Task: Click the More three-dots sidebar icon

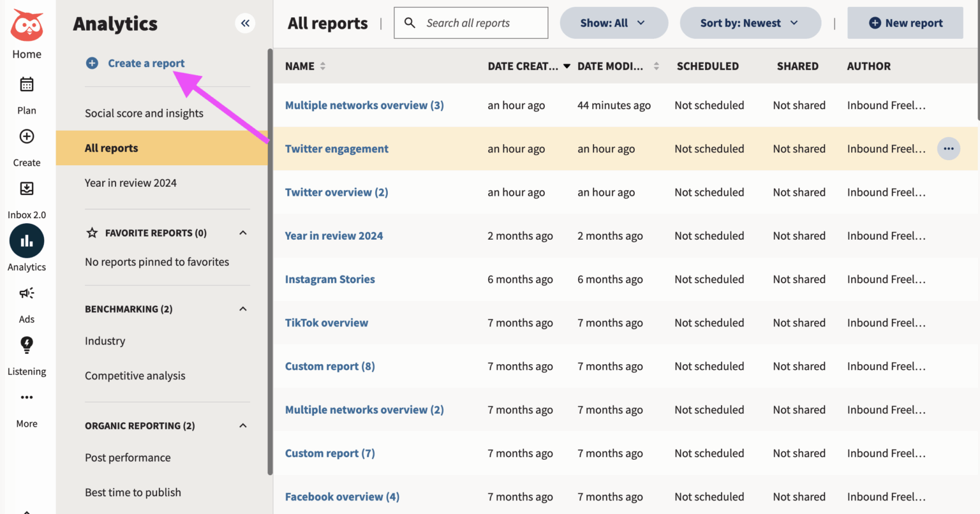Action: (x=27, y=397)
